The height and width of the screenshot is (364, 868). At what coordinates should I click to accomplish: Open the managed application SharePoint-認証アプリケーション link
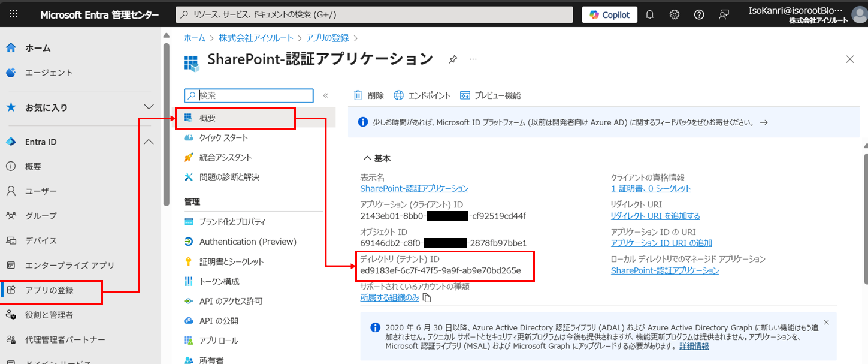click(665, 270)
